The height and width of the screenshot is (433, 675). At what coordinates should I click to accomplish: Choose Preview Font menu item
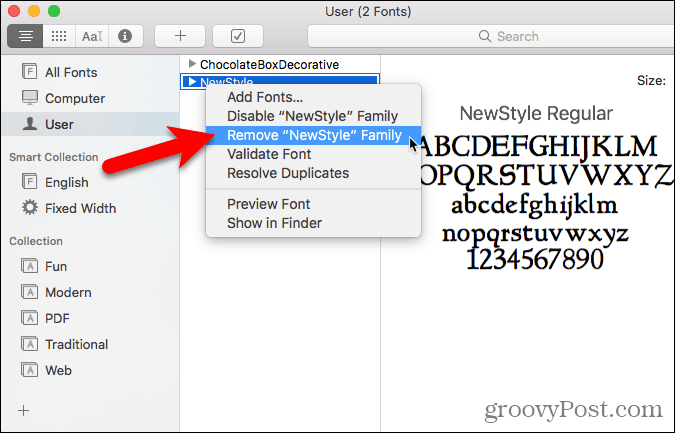[x=313, y=204]
